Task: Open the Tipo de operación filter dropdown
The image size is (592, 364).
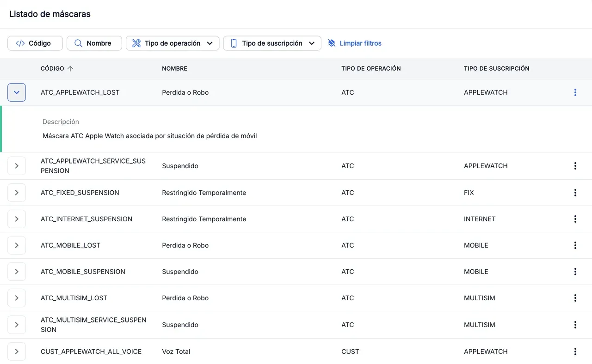Action: [x=173, y=43]
